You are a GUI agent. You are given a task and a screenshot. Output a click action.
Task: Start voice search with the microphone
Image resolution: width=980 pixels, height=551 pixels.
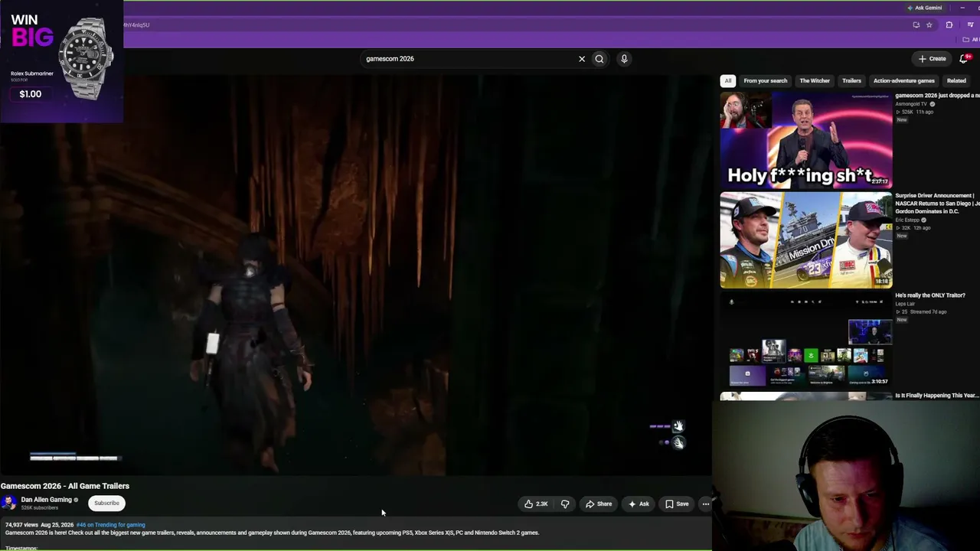pyautogui.click(x=624, y=59)
